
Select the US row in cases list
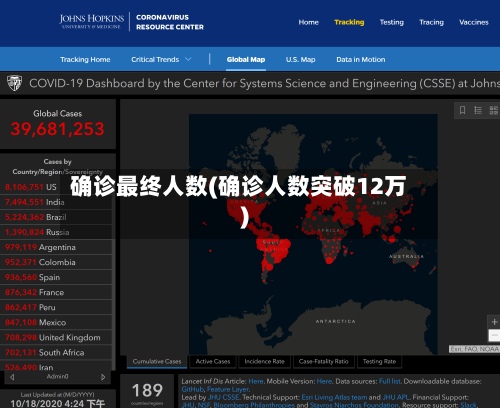pos(56,187)
